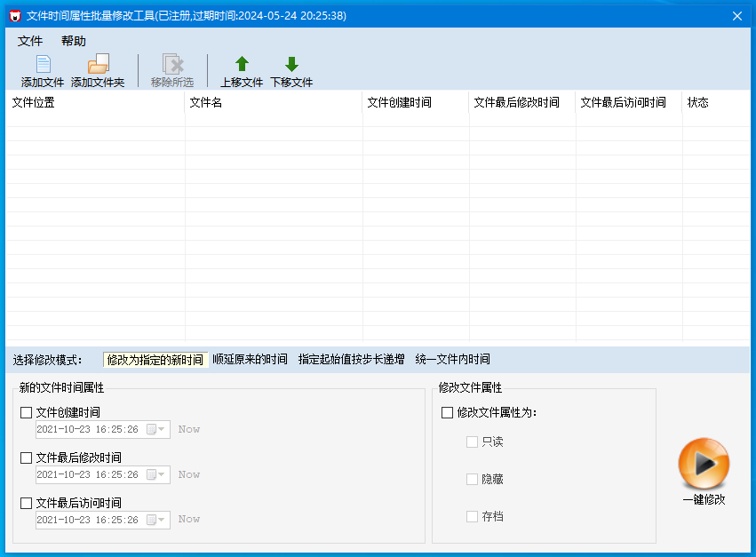Image resolution: width=756 pixels, height=557 pixels.
Task: Open the 文件 menu
Action: [30, 41]
